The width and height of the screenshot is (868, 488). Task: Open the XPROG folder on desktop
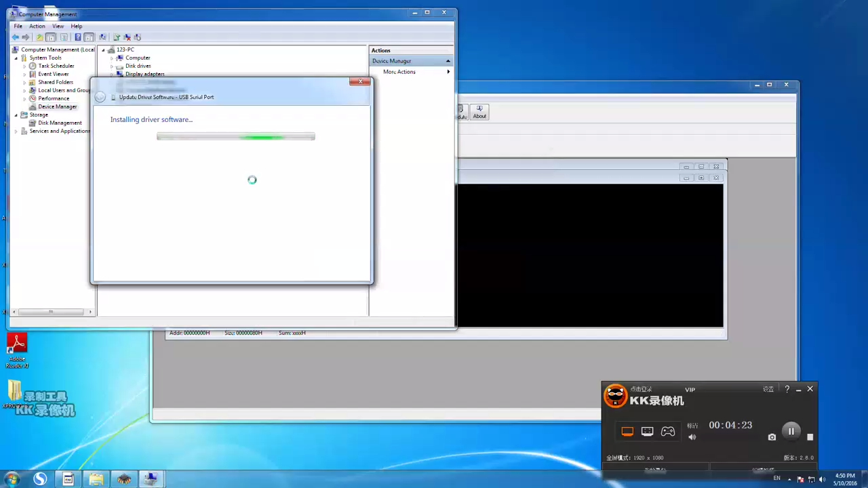[14, 394]
